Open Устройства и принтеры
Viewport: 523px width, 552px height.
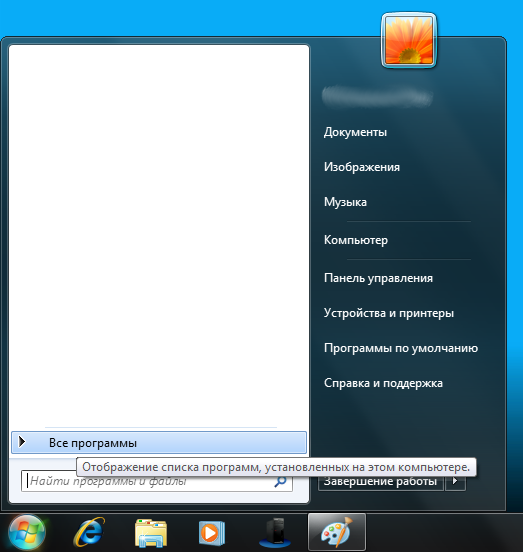pyautogui.click(x=389, y=313)
